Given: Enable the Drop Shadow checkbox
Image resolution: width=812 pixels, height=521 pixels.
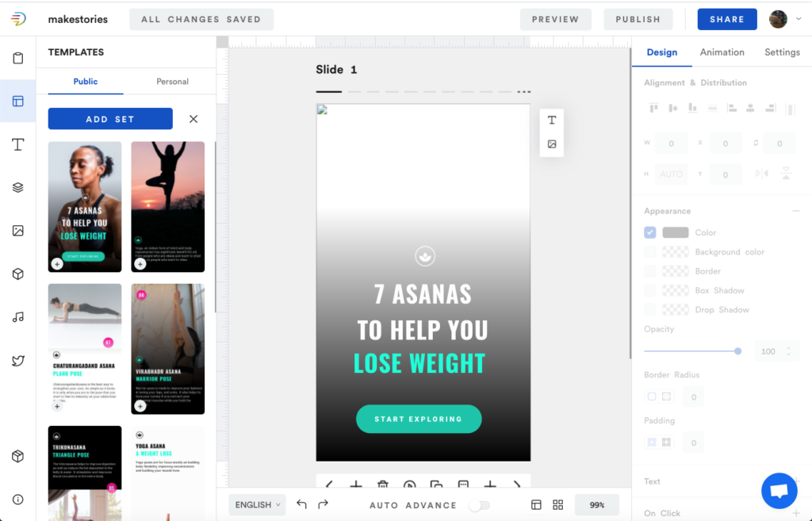Looking at the screenshot, I should click(x=650, y=310).
